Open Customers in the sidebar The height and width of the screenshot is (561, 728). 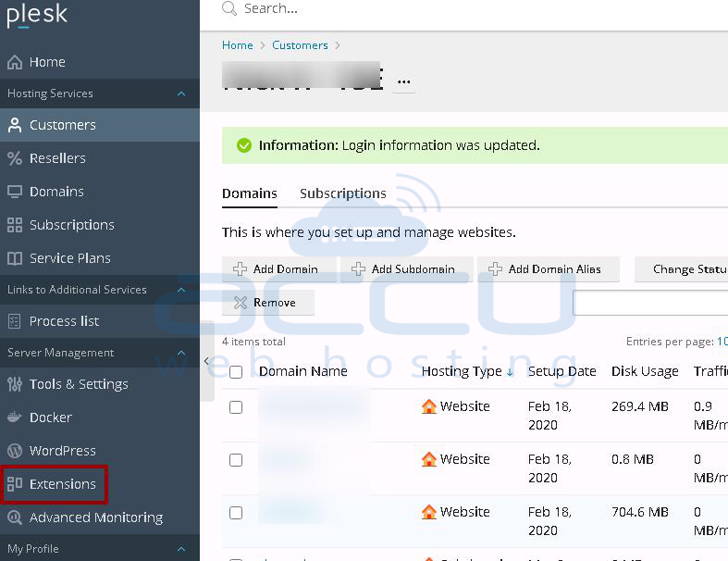[100, 125]
